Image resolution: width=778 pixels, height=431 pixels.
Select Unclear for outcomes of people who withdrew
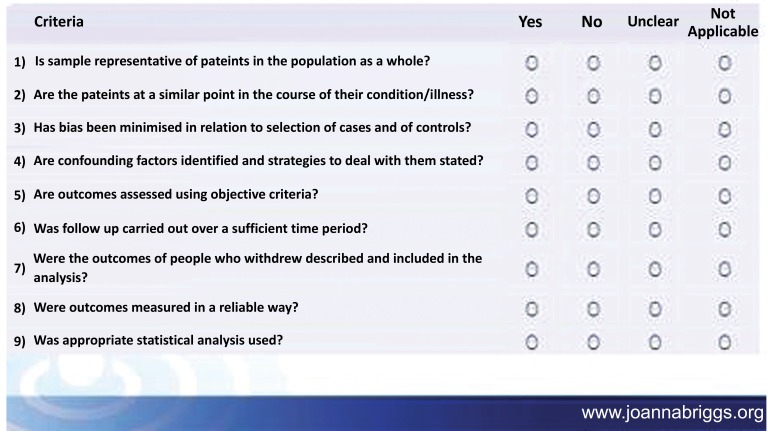click(655, 269)
